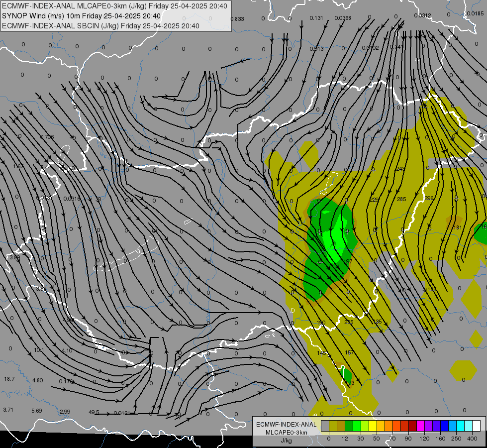487x448 pixels.
Task: Click the SYNOP Wind 10m title line
Action: (82, 16)
